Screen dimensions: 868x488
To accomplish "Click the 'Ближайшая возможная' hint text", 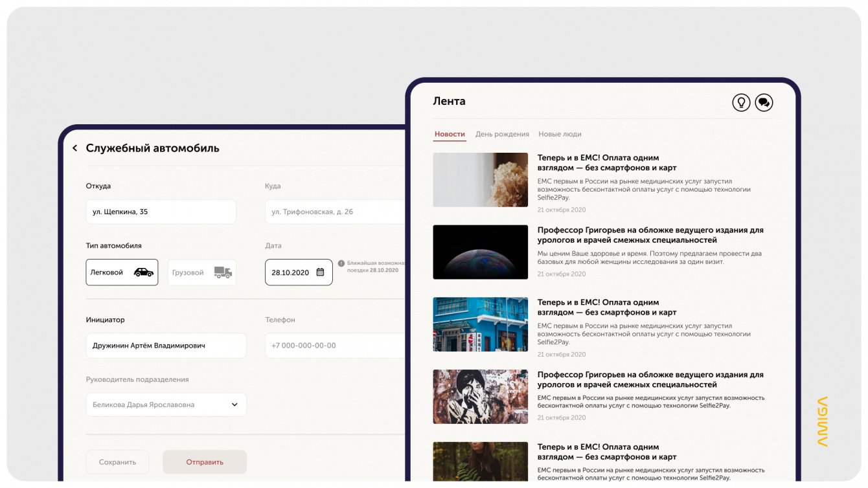I will 376,267.
